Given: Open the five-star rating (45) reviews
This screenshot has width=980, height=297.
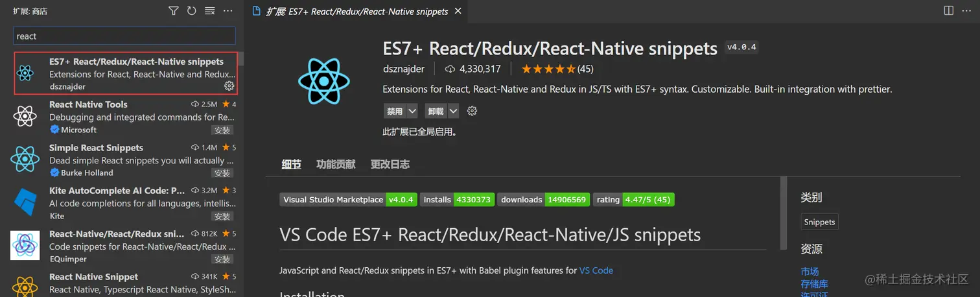Looking at the screenshot, I should (557, 69).
